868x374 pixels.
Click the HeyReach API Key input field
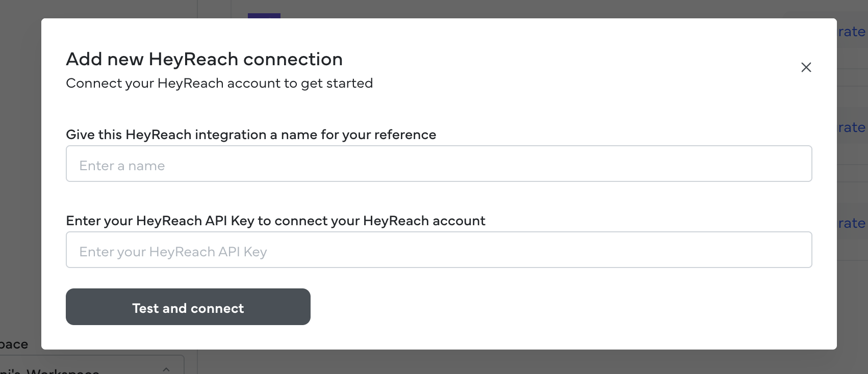439,250
